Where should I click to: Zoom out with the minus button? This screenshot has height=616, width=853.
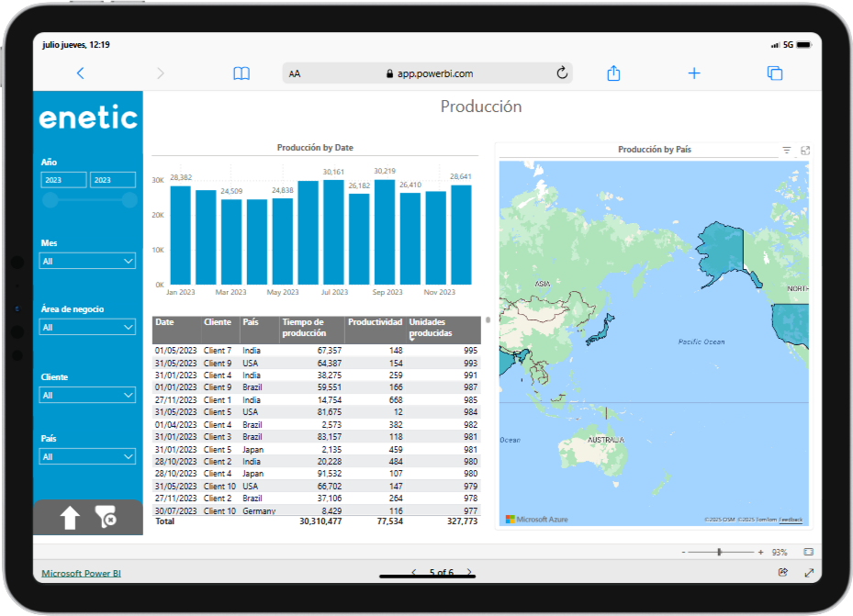pyautogui.click(x=683, y=553)
